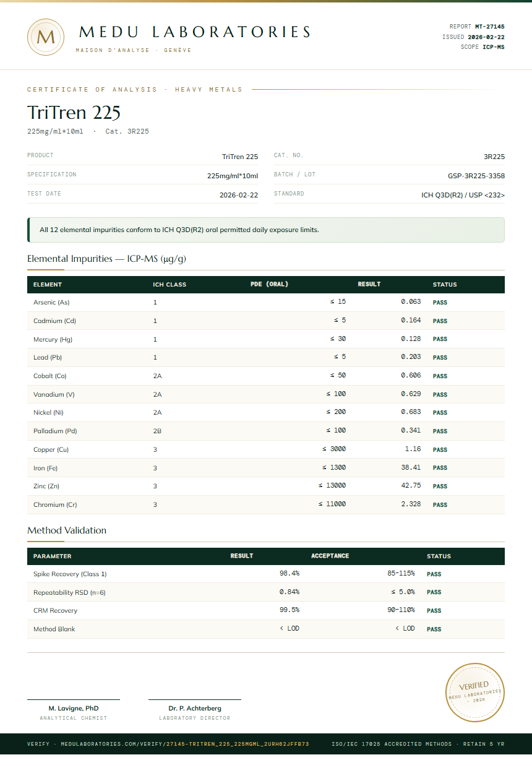Click the conformity summary banner
Viewport: 532px width, 773px height.
[266, 230]
